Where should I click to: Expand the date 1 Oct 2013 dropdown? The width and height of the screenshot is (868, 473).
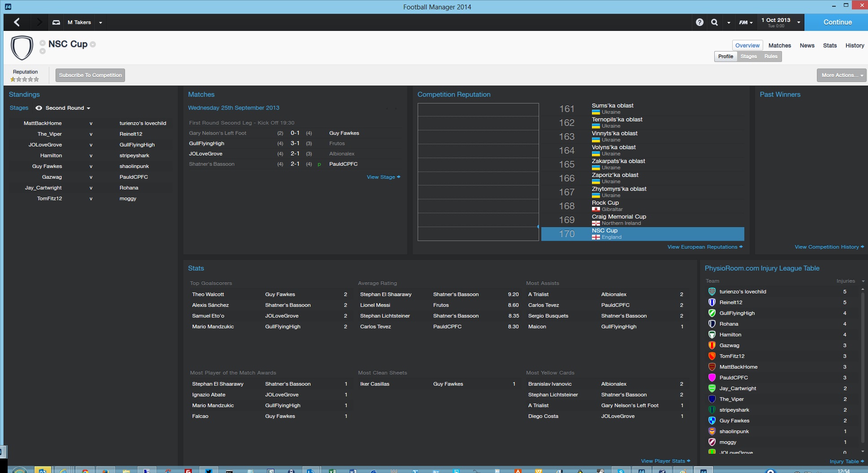pos(799,22)
